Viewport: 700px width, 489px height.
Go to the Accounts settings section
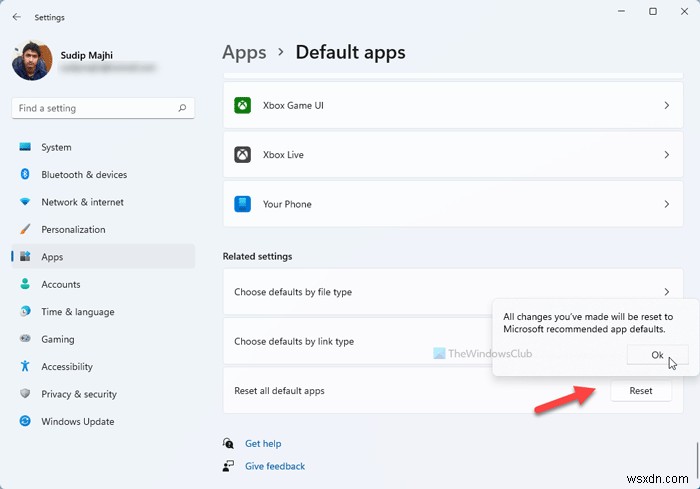(60, 284)
